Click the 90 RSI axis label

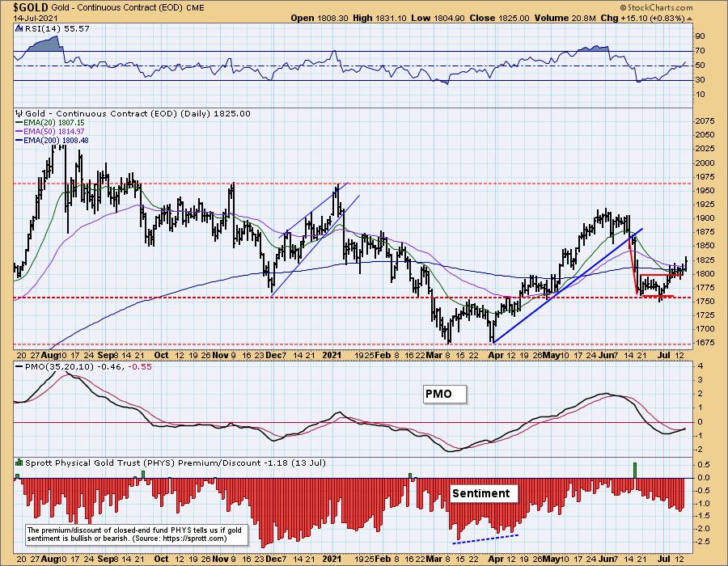pyautogui.click(x=700, y=36)
